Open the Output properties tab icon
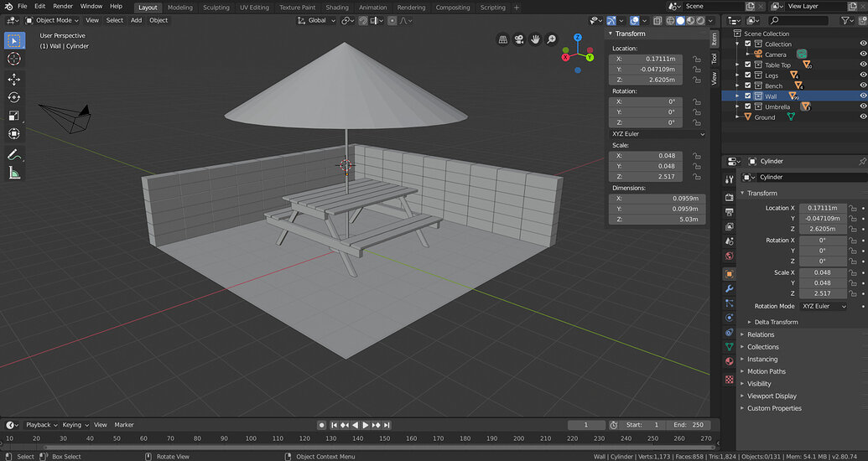The width and height of the screenshot is (868, 461). click(729, 212)
